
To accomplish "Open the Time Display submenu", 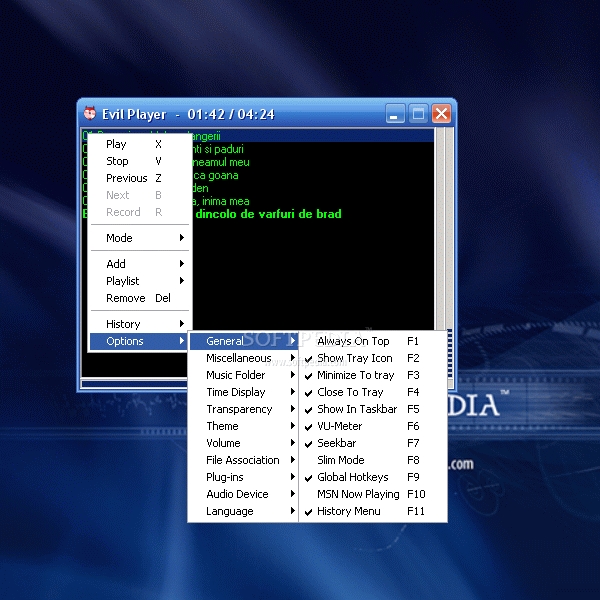I will 244,392.
